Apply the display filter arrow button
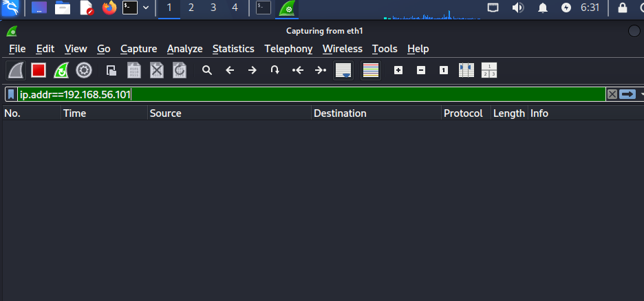This screenshot has width=644, height=301. pyautogui.click(x=627, y=95)
